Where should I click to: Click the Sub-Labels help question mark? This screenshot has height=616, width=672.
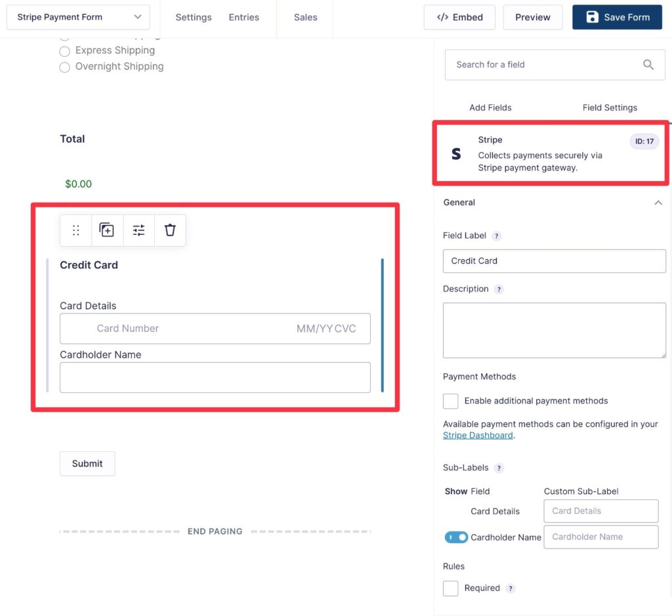coord(499,468)
